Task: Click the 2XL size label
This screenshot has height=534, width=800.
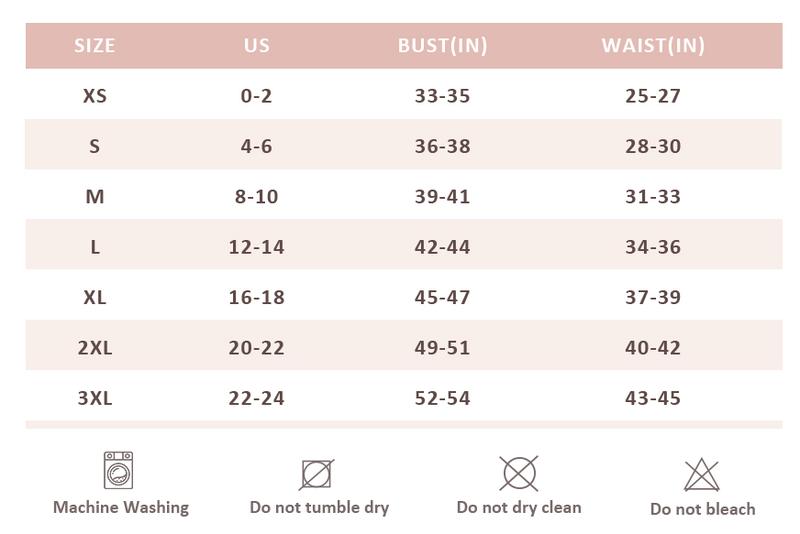Action: click(95, 347)
